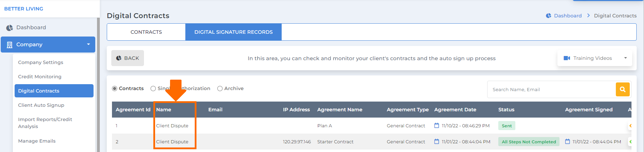Click Client Dispute name in row 2
This screenshot has width=644, height=152.
pos(172,142)
